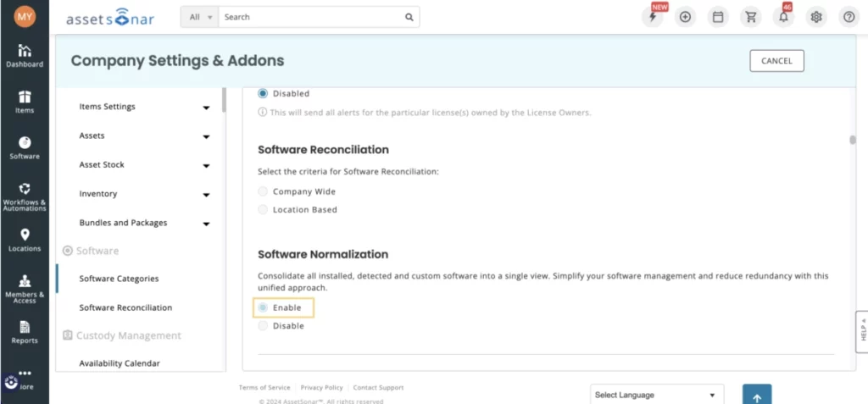The image size is (868, 404).
Task: Click the info icon beside license alerts note
Action: click(x=263, y=113)
